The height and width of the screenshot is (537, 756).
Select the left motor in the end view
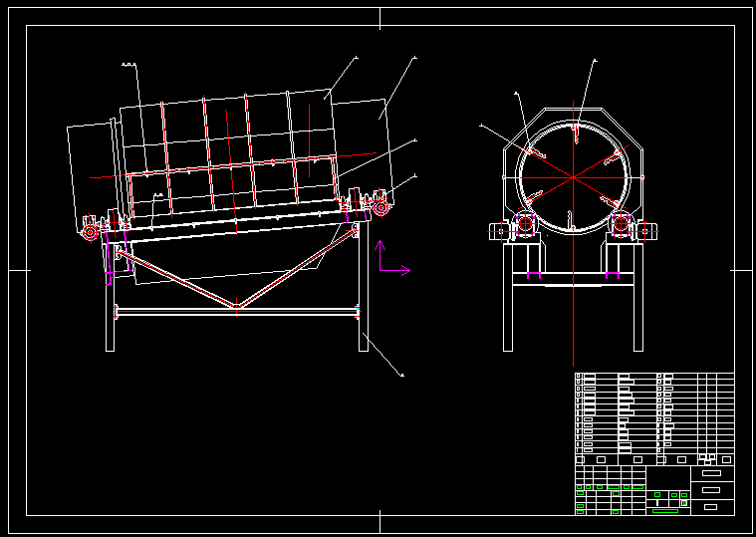(x=500, y=231)
